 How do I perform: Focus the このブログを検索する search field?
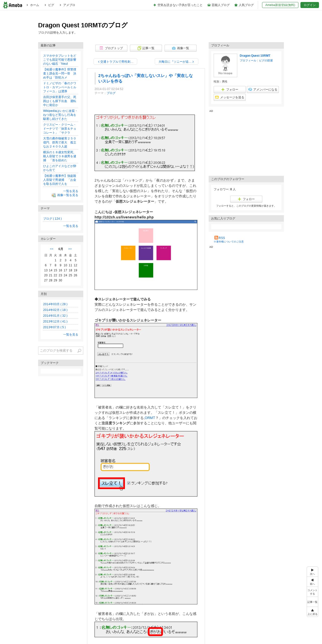(x=57, y=351)
